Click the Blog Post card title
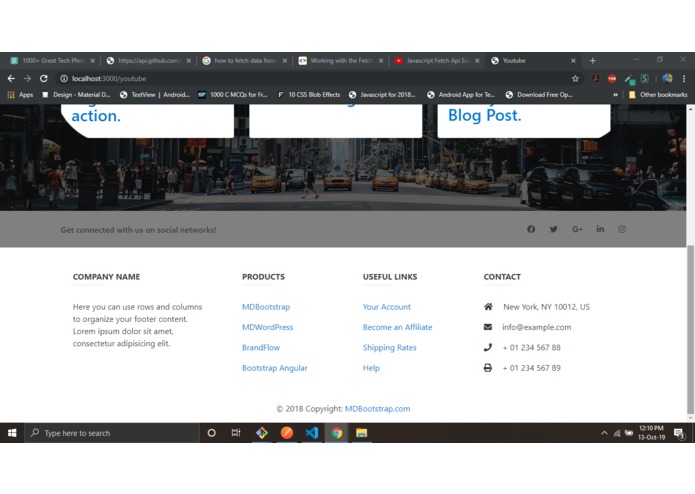This screenshot has height=494, width=695. 484,115
